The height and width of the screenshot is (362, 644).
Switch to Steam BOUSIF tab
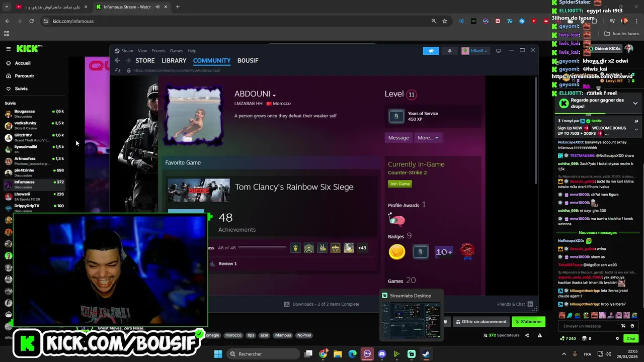pos(248,60)
